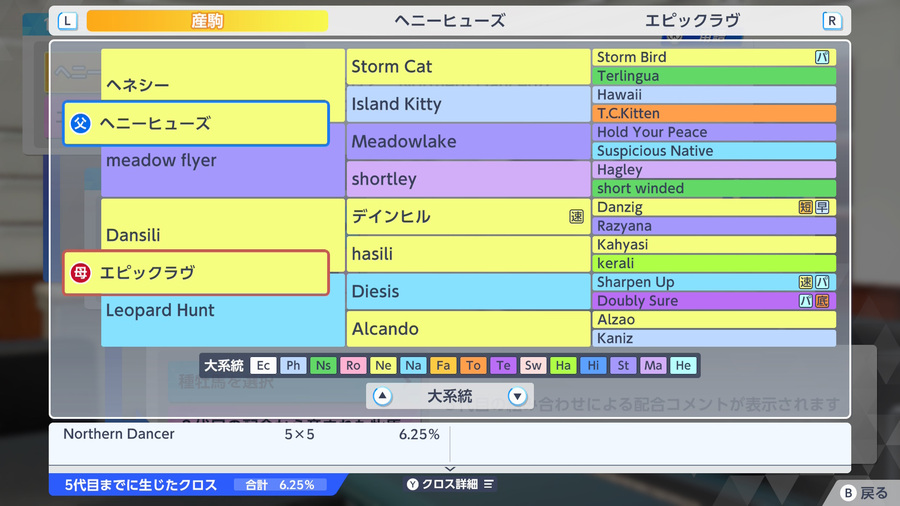
Task: Select the T.C.Kitten ancestor row
Action: [714, 114]
